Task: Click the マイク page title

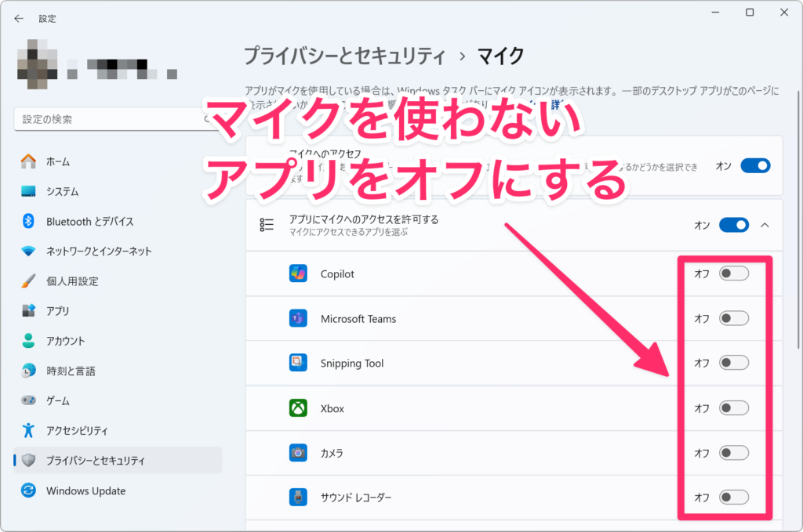Action: coord(501,56)
